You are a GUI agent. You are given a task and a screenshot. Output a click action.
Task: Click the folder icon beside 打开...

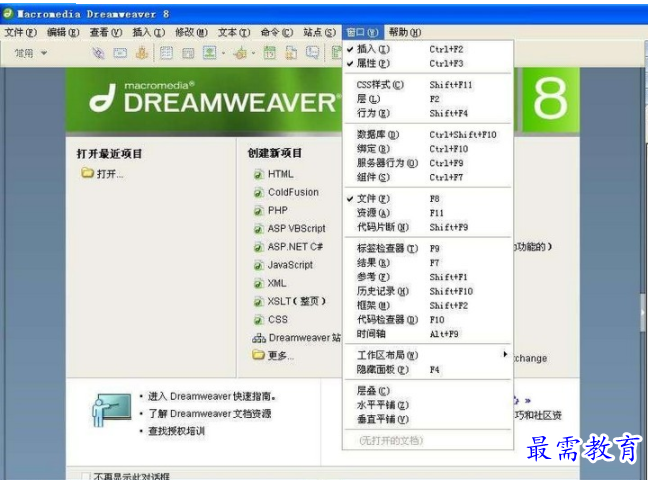click(x=87, y=173)
